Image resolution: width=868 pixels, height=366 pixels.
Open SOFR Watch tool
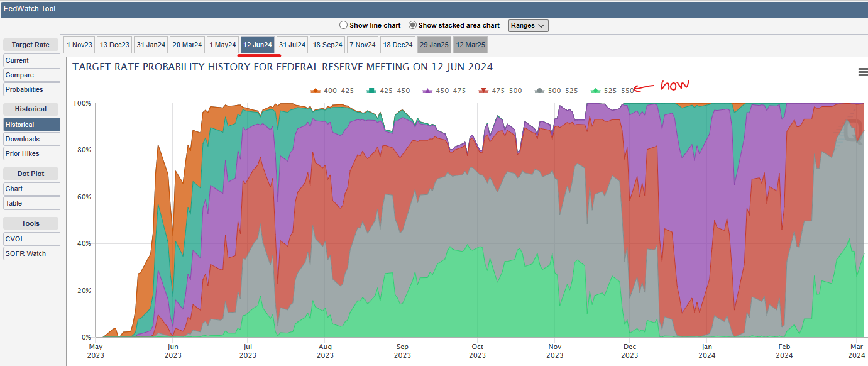pos(31,253)
